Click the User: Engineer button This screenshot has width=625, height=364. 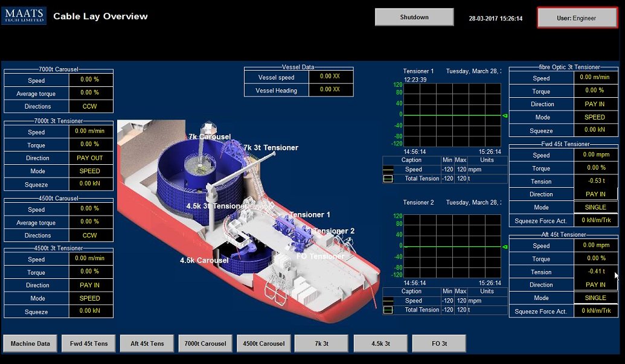tap(577, 18)
